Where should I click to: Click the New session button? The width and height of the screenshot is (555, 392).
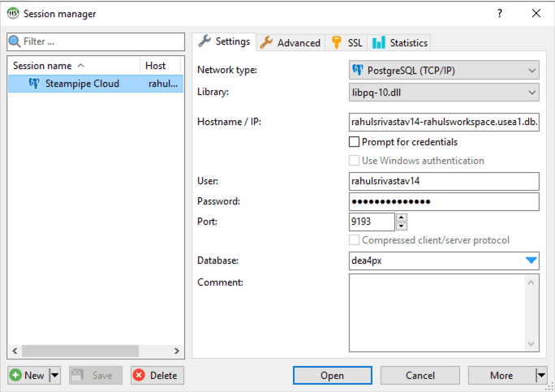pos(28,375)
